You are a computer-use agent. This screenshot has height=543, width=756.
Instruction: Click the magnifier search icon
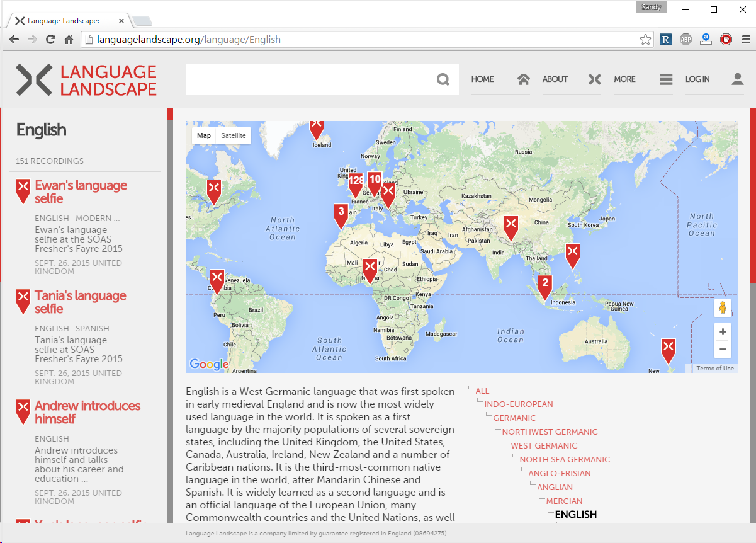pos(443,79)
